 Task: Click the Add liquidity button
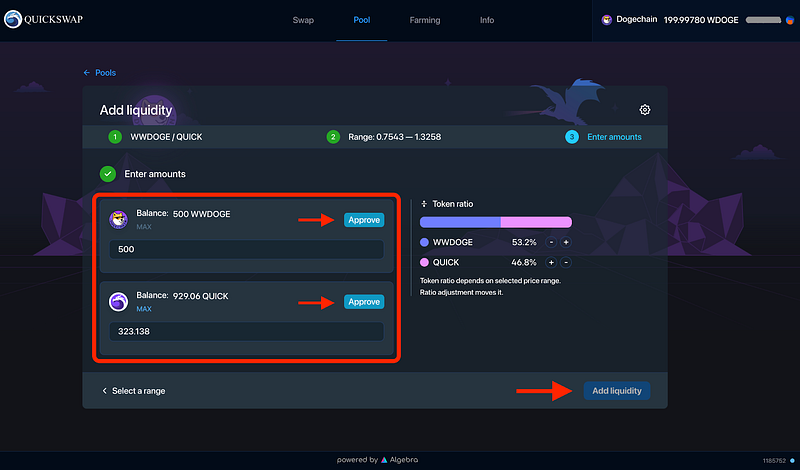tap(617, 391)
